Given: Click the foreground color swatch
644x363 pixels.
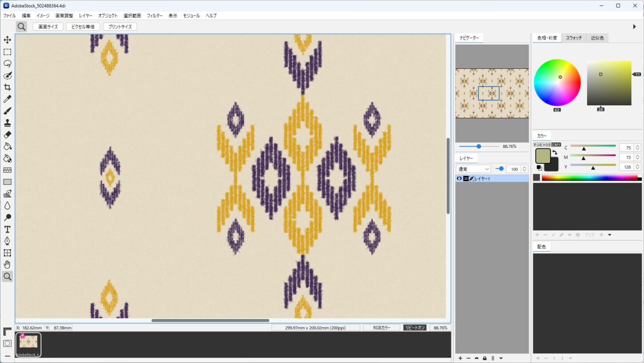Looking at the screenshot, I should point(543,156).
